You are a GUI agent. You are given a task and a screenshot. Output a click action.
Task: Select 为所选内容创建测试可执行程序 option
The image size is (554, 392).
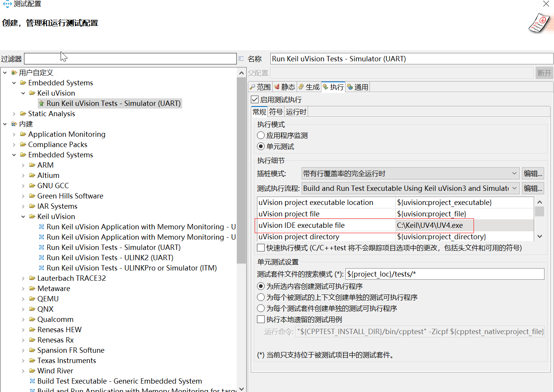[261, 286]
